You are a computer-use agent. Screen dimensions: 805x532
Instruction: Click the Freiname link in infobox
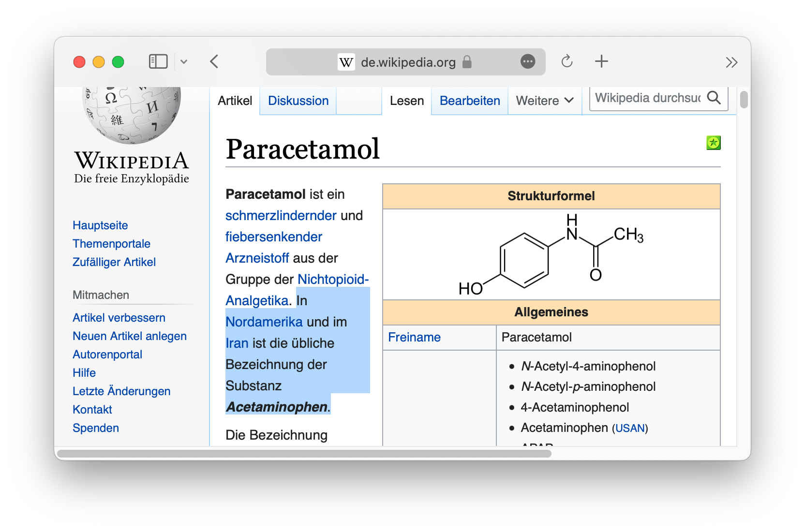tap(414, 337)
